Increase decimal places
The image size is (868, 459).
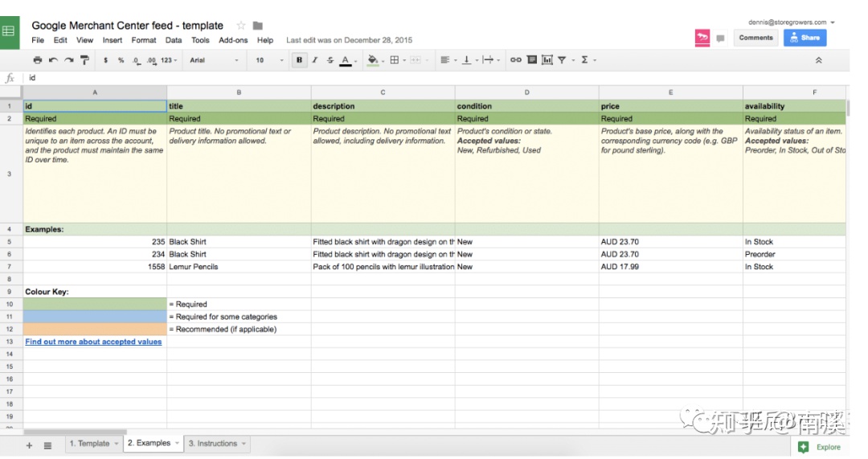[151, 60]
